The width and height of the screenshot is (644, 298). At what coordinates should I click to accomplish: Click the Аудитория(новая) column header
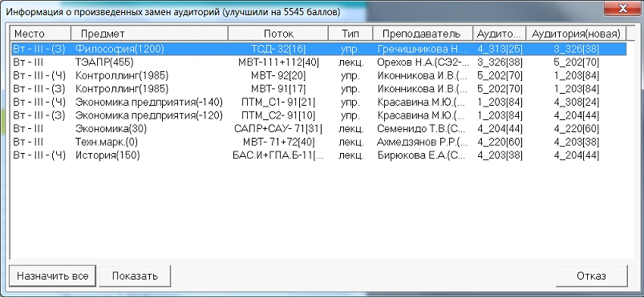pyautogui.click(x=577, y=34)
